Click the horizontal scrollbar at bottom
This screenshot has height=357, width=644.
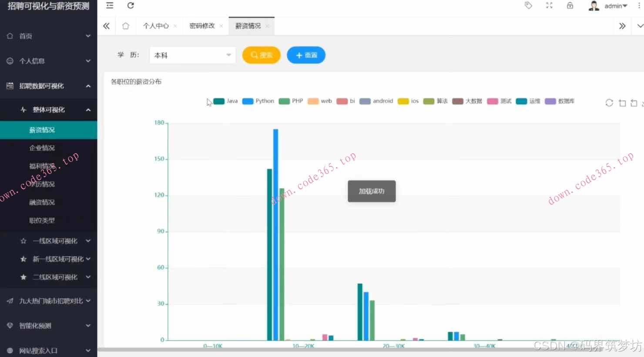pyautogui.click(x=305, y=349)
